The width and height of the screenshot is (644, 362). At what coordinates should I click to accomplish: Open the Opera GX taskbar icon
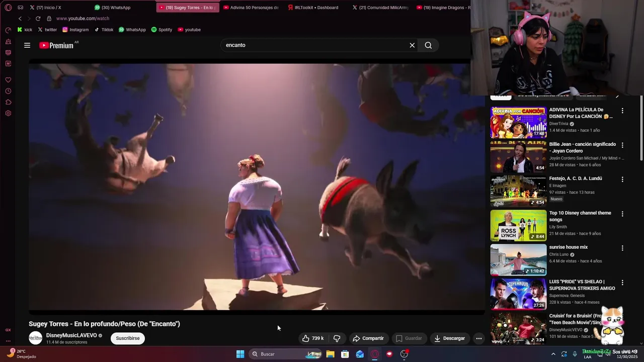click(x=374, y=354)
